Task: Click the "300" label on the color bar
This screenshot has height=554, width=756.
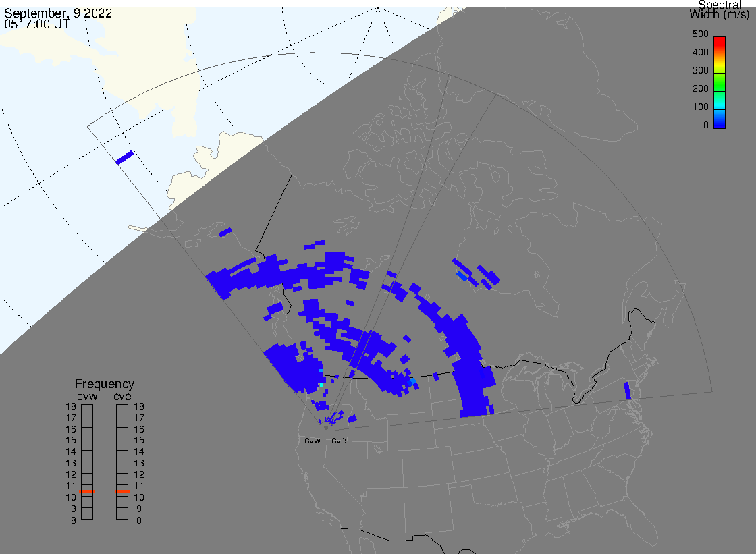Action: 700,70
